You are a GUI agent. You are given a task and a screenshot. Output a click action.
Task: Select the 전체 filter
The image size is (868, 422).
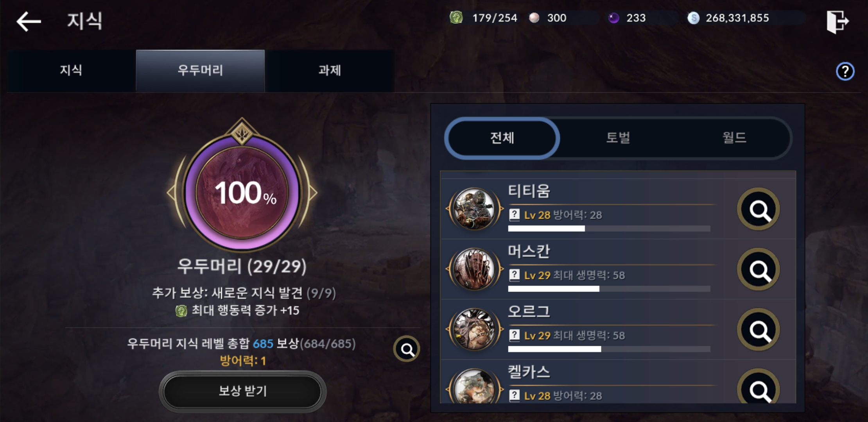[502, 138]
